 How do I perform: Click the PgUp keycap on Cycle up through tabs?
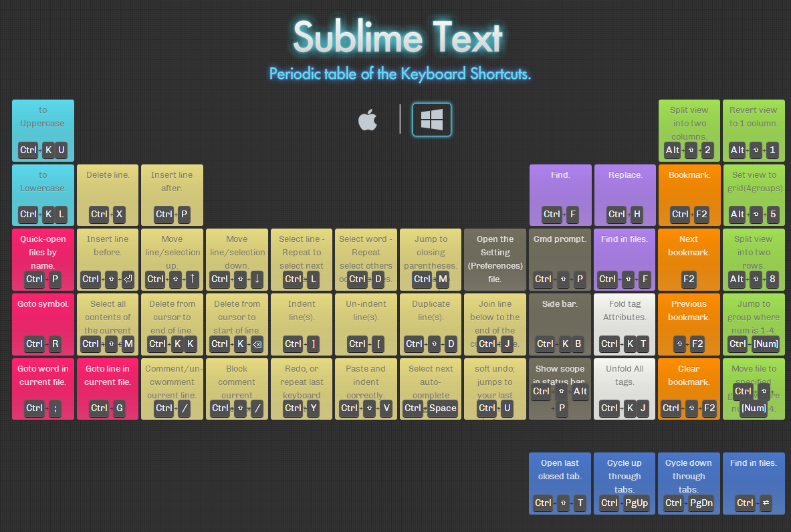tap(636, 503)
